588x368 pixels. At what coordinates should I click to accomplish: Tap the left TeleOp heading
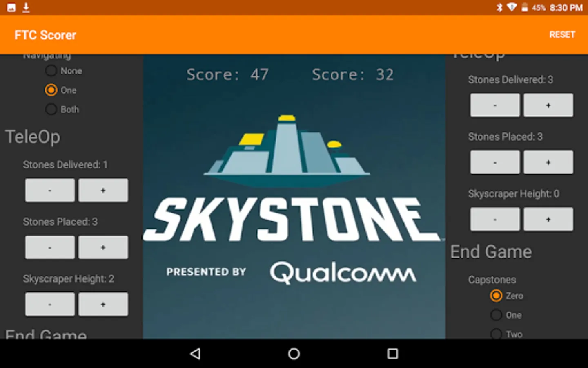(x=33, y=137)
